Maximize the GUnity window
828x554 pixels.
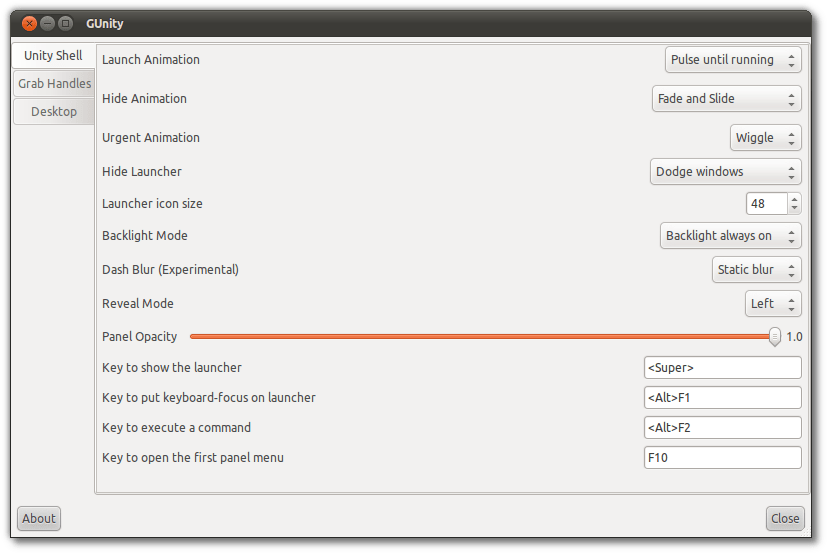click(65, 23)
